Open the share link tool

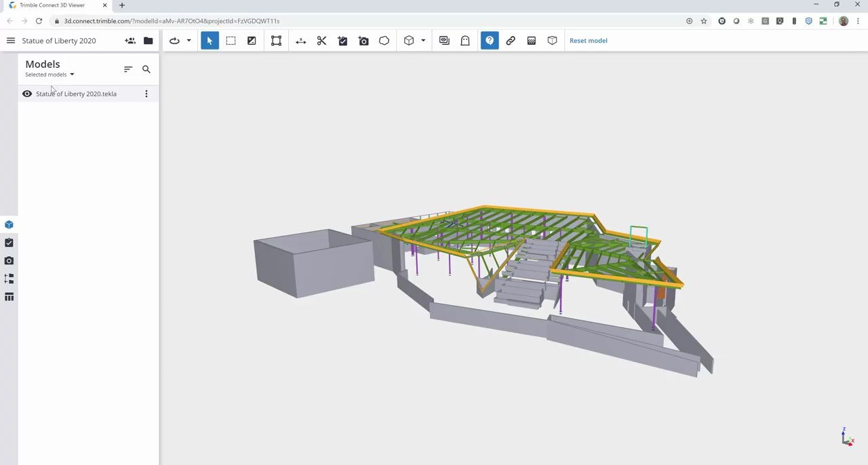tap(511, 40)
